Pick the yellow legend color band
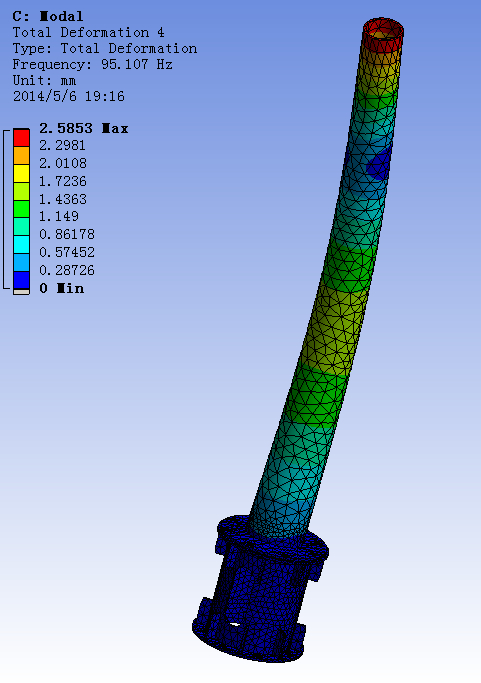481x683 pixels. (x=21, y=173)
